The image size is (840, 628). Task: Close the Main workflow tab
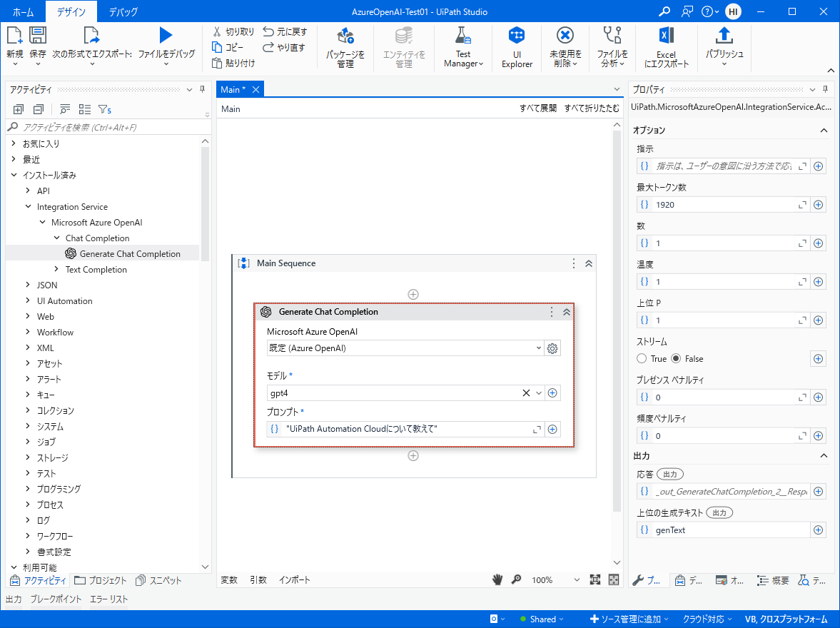256,89
